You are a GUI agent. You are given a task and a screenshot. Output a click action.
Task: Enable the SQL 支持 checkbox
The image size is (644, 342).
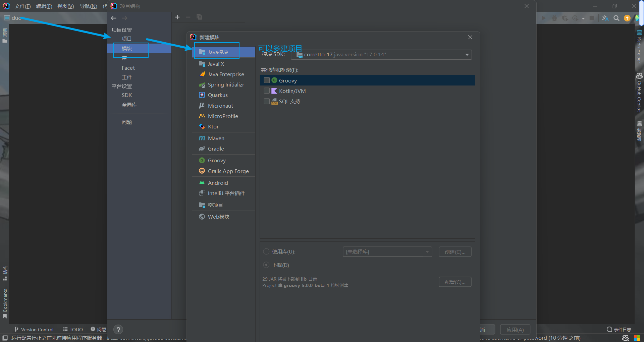[x=267, y=101]
